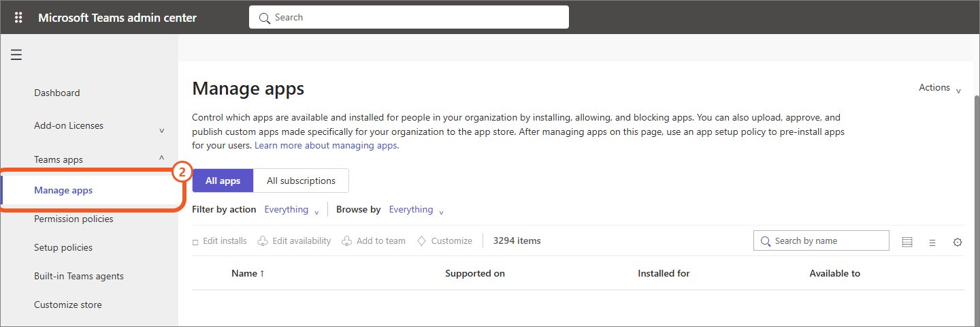Click the Installed for column header
This screenshot has height=327, width=980.
[x=664, y=274]
